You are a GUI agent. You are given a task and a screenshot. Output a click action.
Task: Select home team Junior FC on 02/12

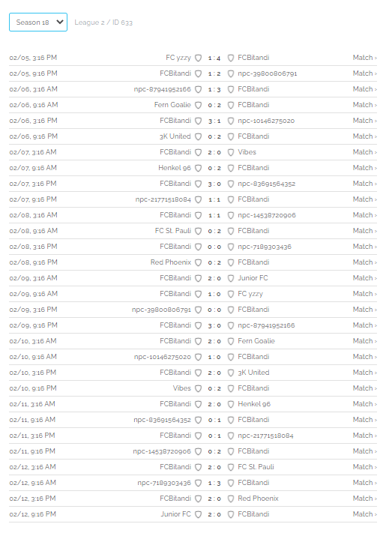[176, 514]
